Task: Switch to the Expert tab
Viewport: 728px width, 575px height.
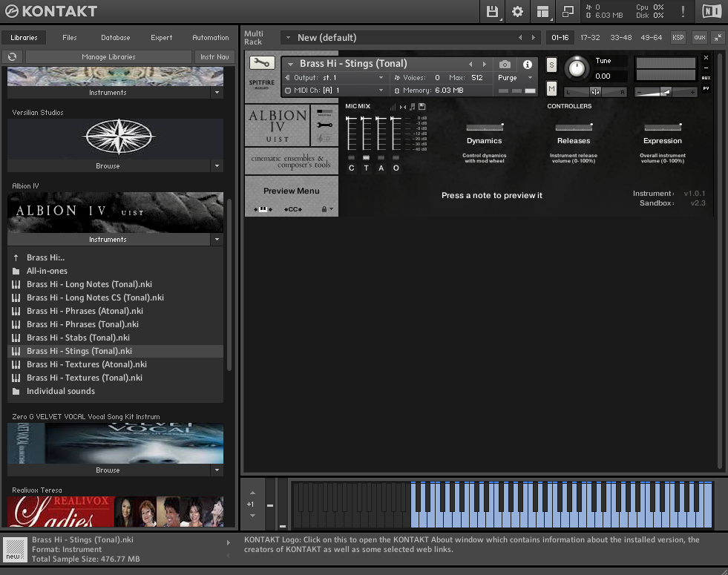Action: 161,38
